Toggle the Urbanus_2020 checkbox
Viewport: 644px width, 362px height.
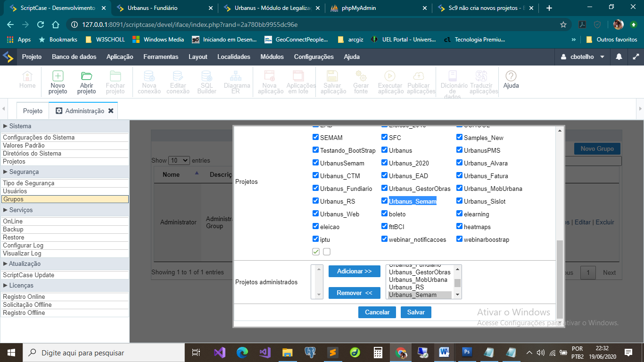pyautogui.click(x=385, y=163)
